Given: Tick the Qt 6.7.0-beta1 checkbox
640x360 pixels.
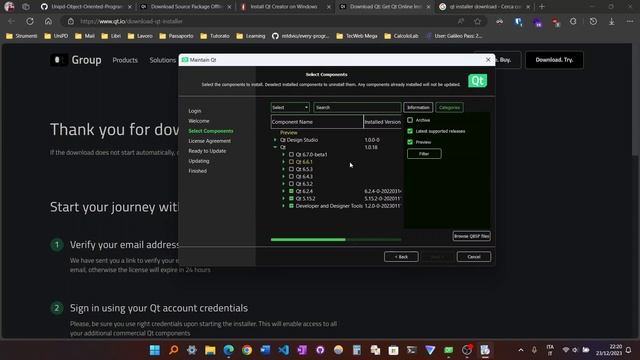Looking at the screenshot, I should [x=291, y=155].
